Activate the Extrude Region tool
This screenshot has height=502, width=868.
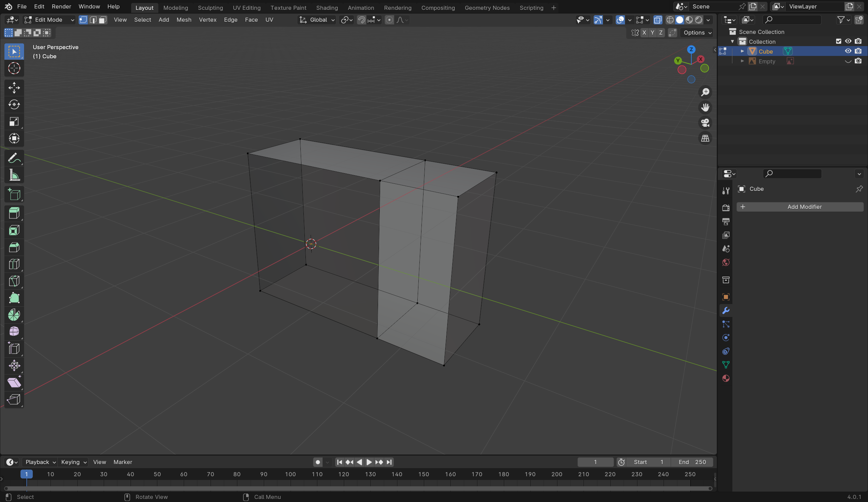click(14, 213)
